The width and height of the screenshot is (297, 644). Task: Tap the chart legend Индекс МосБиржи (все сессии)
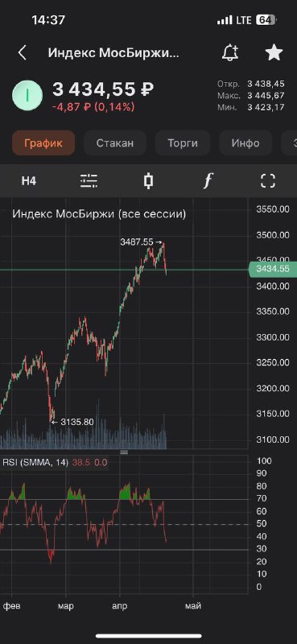tap(99, 214)
